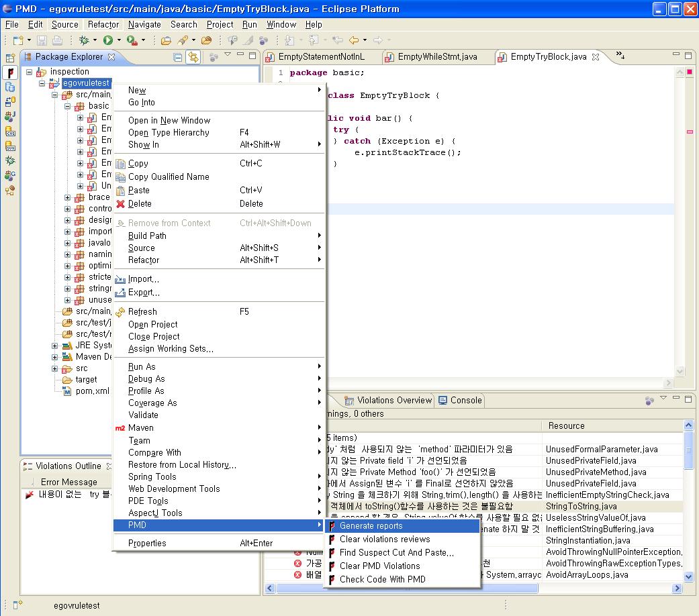This screenshot has width=699, height=616.
Task: Open the PMD perspective in the sidebar
Action: pos(10,72)
